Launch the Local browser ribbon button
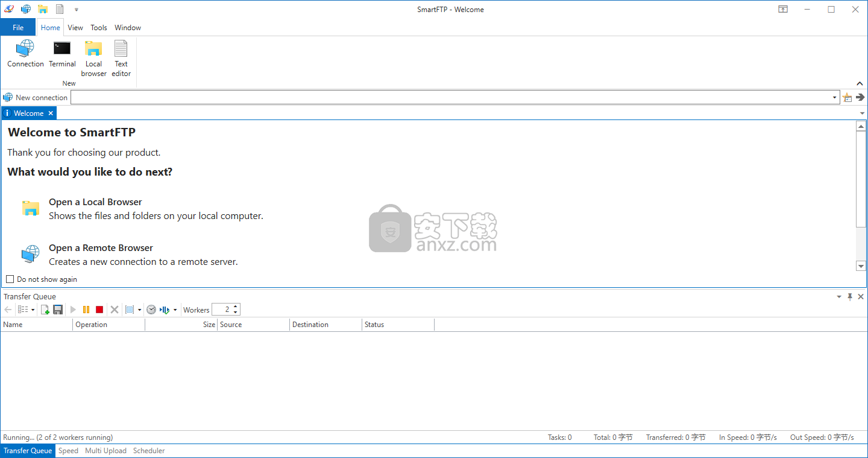This screenshot has height=458, width=868. (93, 59)
